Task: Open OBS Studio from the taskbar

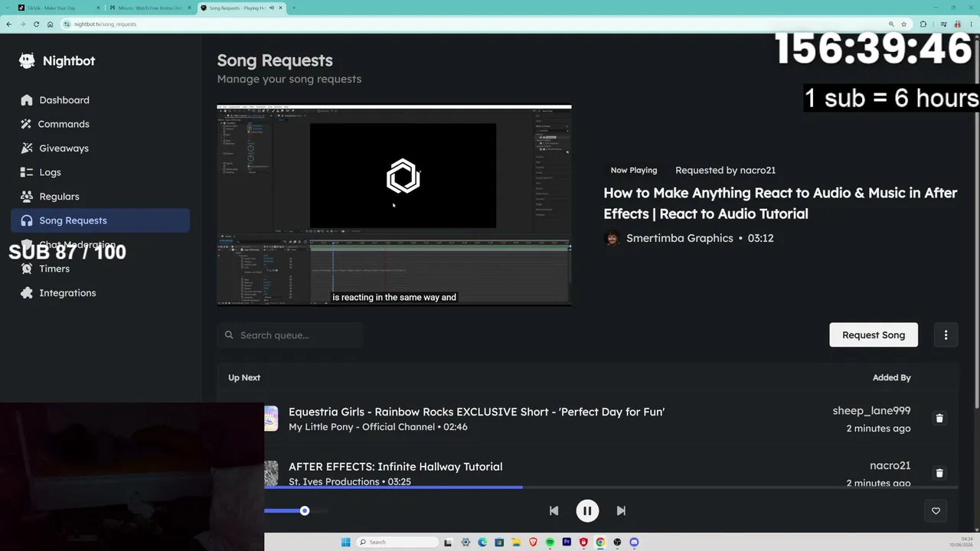Action: (x=617, y=542)
